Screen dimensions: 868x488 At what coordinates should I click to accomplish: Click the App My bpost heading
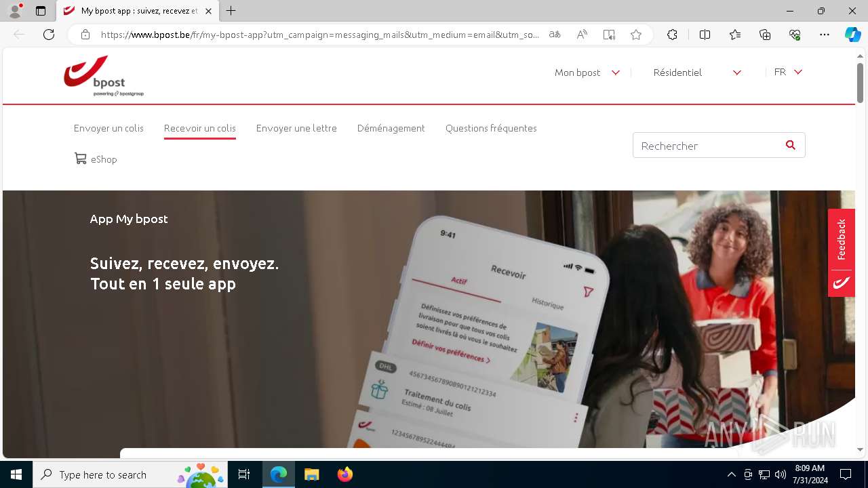129,219
